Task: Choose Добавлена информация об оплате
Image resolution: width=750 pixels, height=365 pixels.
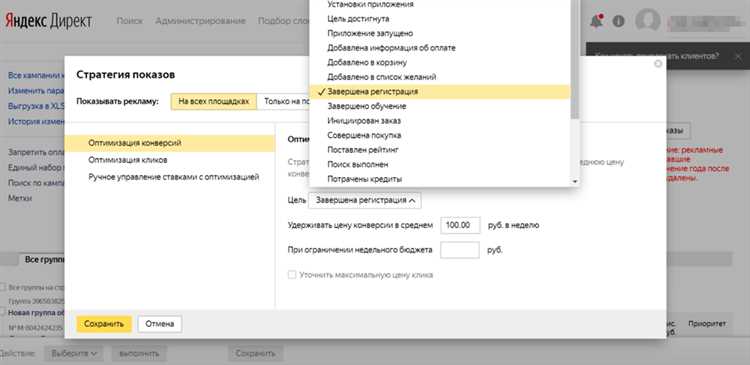Action: coord(440,48)
